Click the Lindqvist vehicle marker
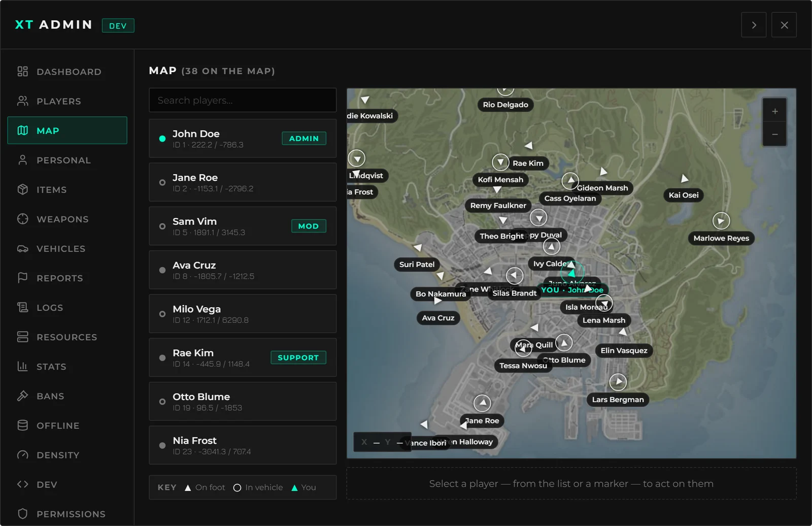Image resolution: width=812 pixels, height=526 pixels. (x=357, y=158)
